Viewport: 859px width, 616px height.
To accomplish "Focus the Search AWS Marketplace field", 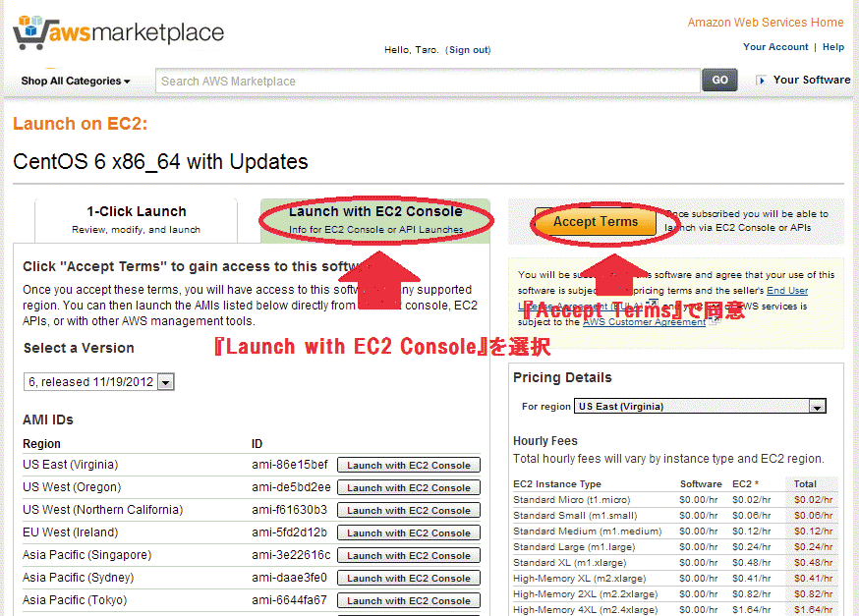I will tap(428, 81).
